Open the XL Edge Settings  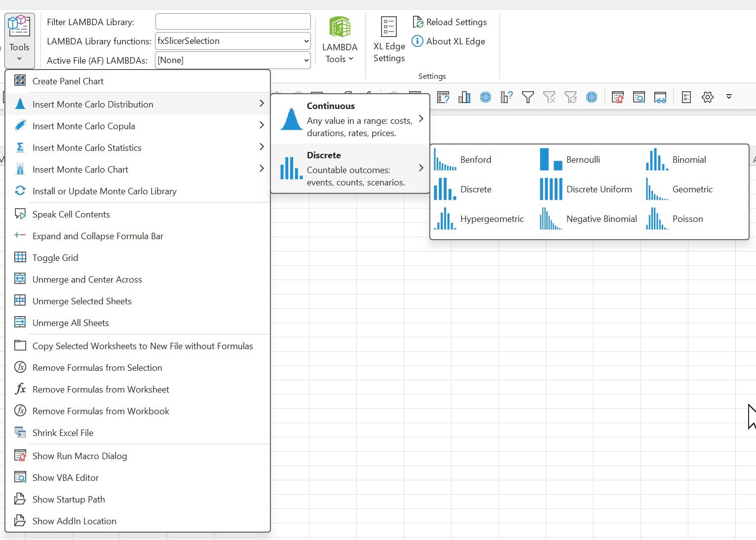tap(389, 40)
